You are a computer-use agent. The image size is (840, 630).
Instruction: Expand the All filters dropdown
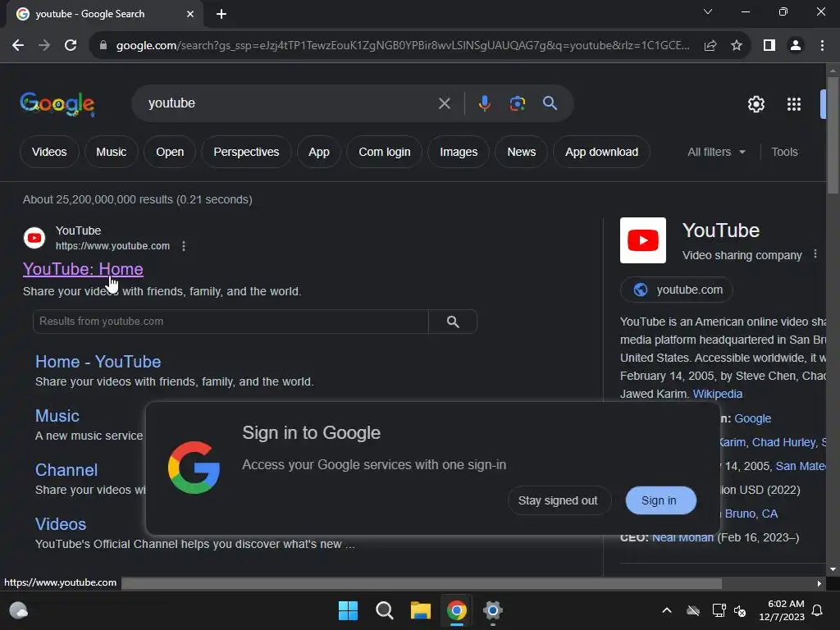[716, 152]
